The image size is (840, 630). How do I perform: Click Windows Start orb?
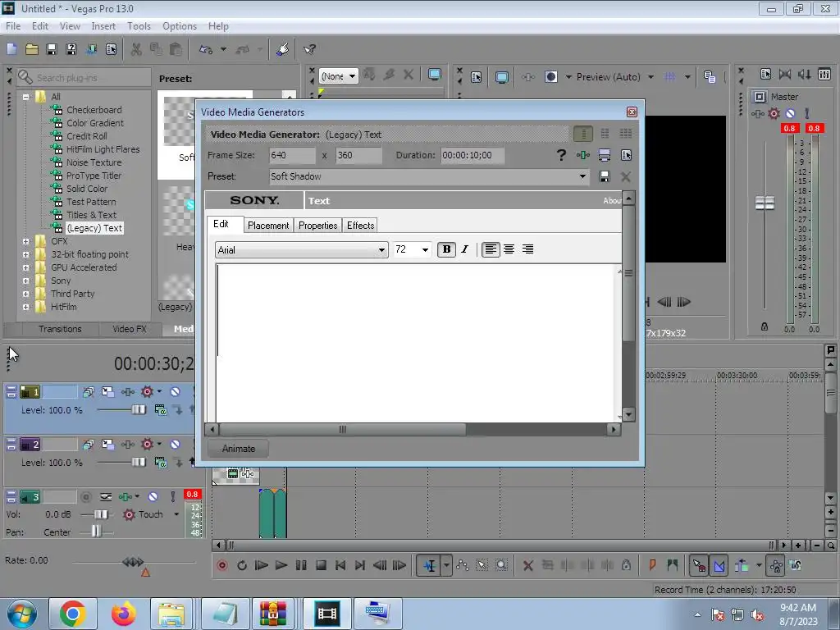[21, 614]
